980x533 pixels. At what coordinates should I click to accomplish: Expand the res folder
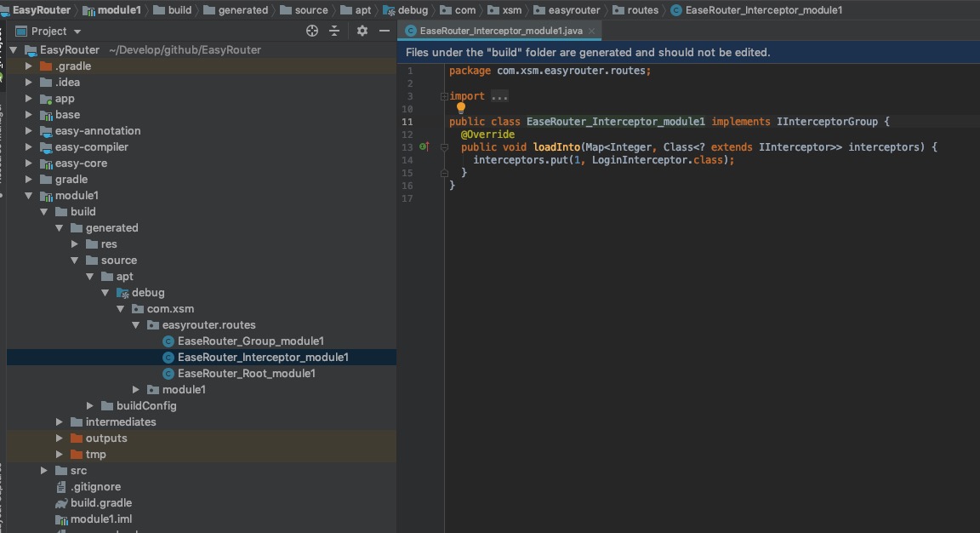tap(74, 244)
